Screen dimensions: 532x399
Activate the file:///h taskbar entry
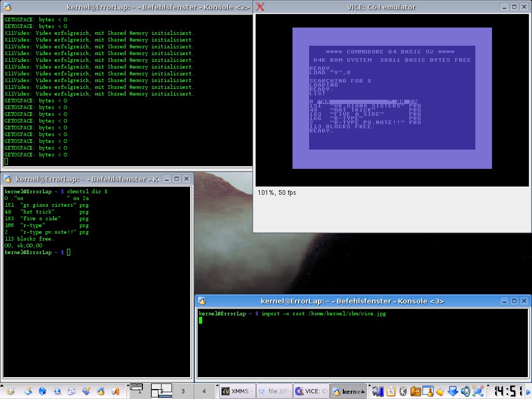point(274,391)
